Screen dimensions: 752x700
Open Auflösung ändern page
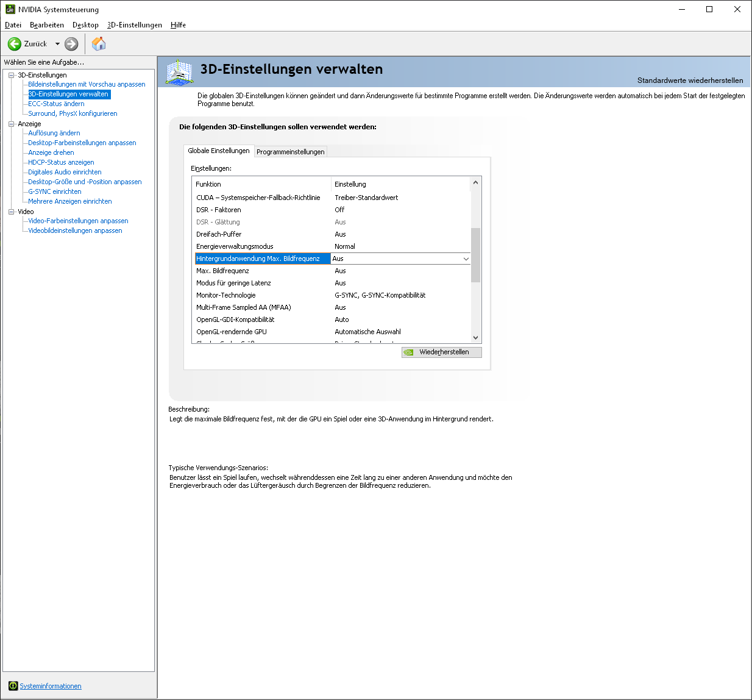[x=54, y=133]
